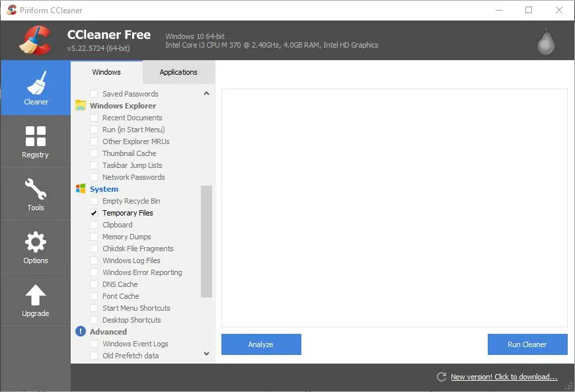575x392 pixels.
Task: Click the refresh icon beside New version link
Action: click(x=441, y=377)
